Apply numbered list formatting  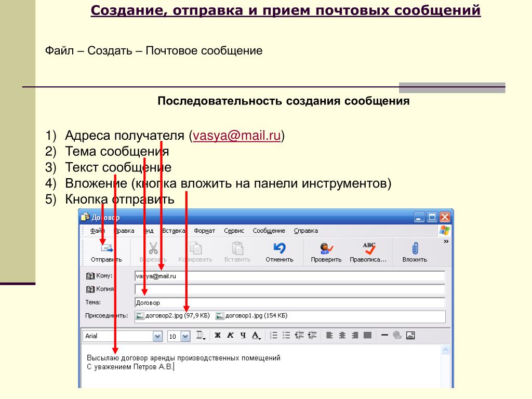point(273,336)
